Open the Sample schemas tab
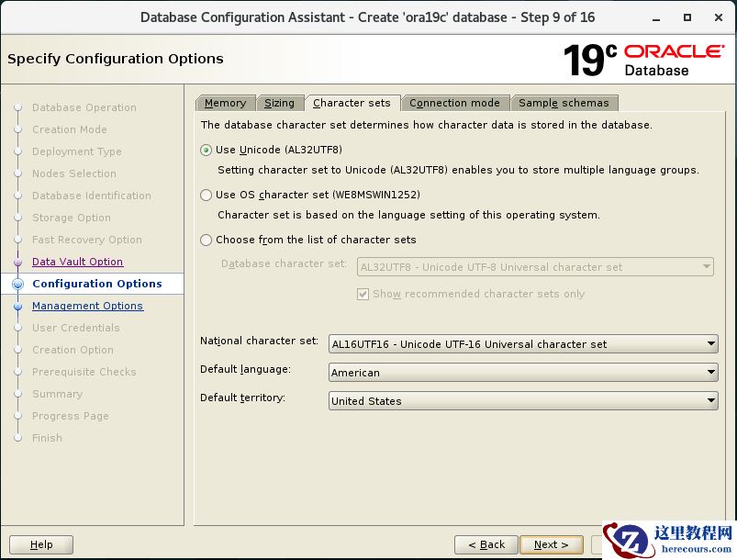Image resolution: width=737 pixels, height=560 pixels. pyautogui.click(x=564, y=103)
